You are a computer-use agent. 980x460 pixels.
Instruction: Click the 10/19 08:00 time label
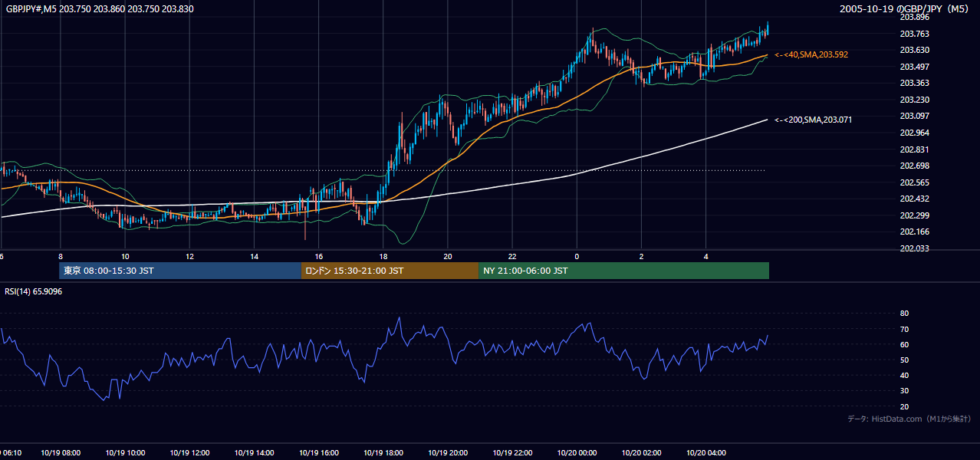coord(61,452)
